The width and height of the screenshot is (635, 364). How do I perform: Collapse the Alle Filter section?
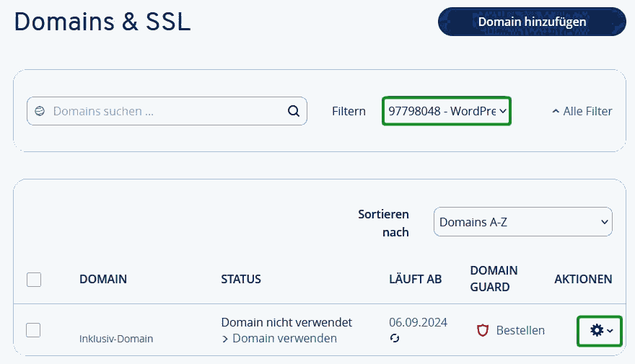click(x=582, y=111)
